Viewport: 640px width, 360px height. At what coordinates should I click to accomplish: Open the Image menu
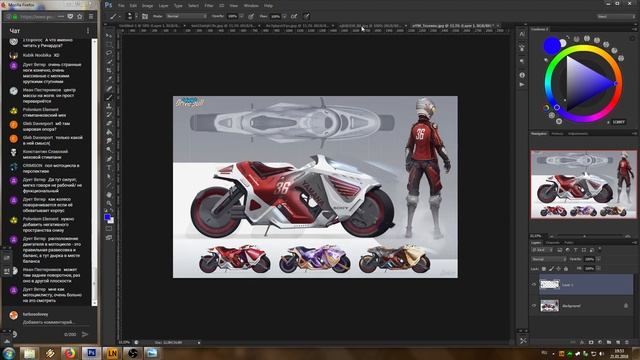coord(147,6)
